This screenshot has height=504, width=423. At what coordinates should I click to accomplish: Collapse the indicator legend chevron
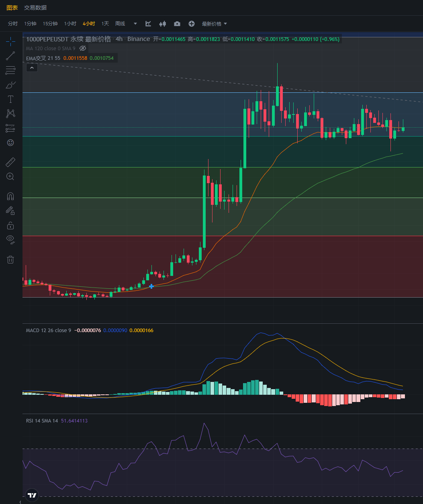pyautogui.click(x=32, y=68)
